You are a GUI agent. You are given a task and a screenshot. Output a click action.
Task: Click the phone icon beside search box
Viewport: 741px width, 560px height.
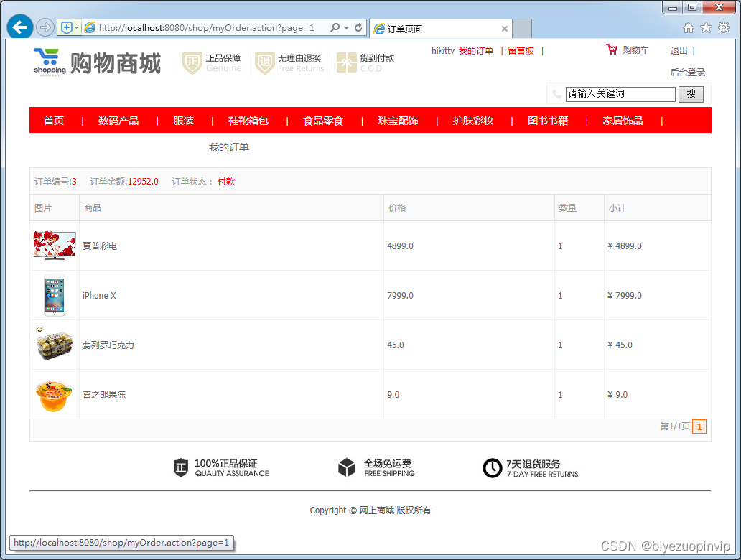[x=556, y=94]
